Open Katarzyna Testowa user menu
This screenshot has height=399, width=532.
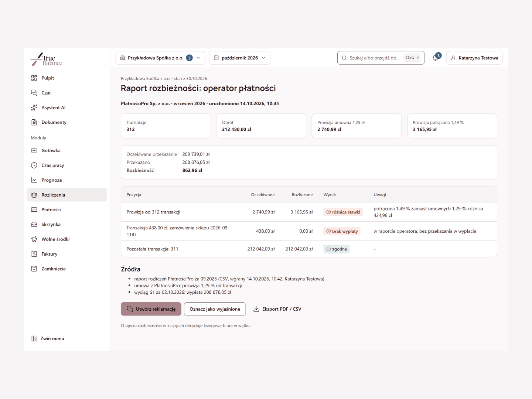click(x=474, y=58)
